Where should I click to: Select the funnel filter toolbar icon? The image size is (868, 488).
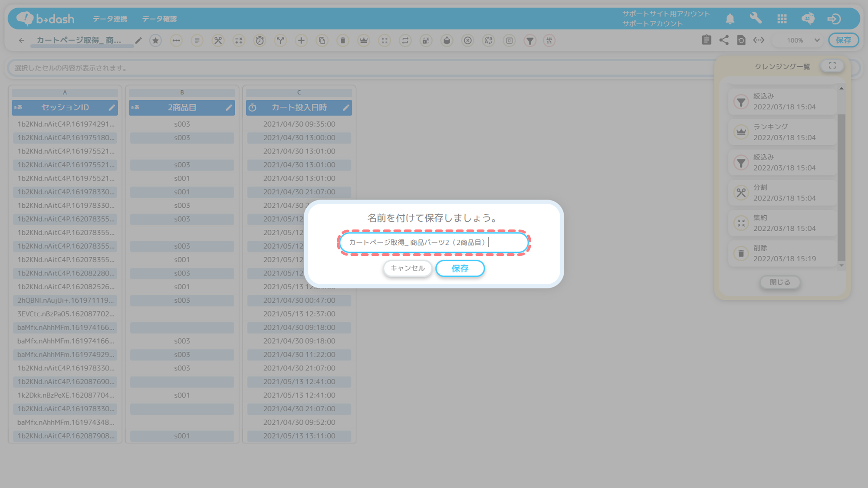tap(530, 40)
